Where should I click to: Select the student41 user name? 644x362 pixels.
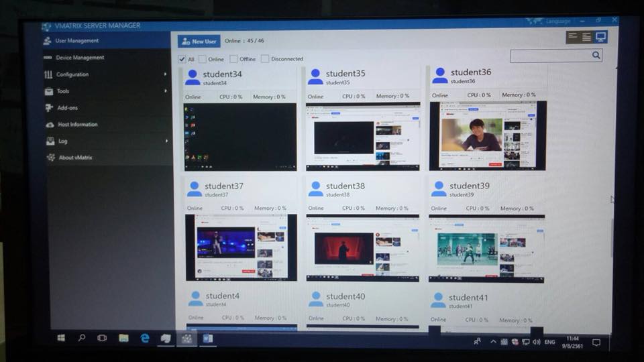(x=468, y=298)
